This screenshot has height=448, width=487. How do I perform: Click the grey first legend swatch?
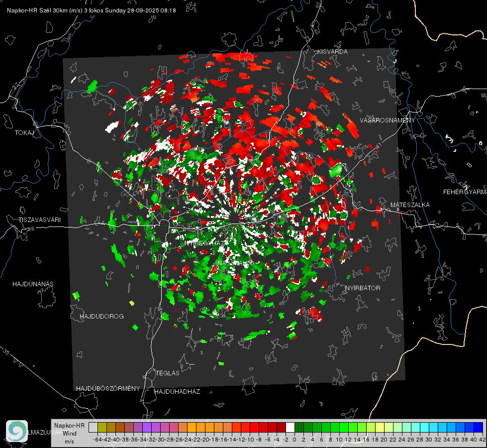tap(93, 427)
